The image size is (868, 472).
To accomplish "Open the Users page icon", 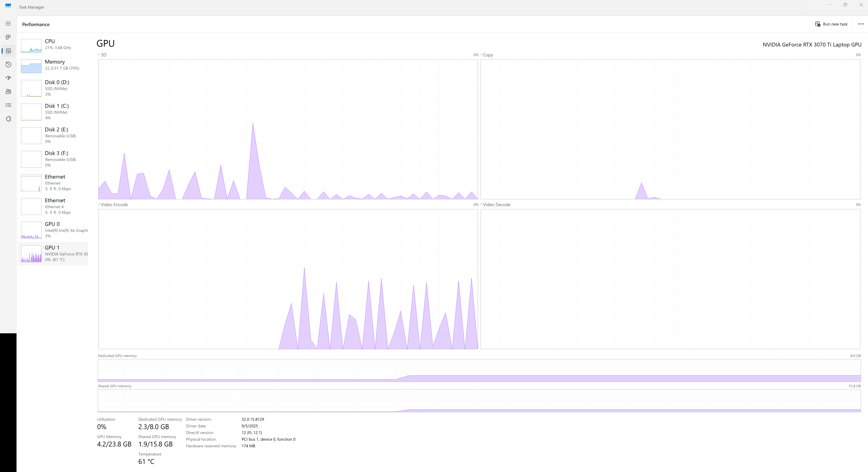I will [8, 92].
